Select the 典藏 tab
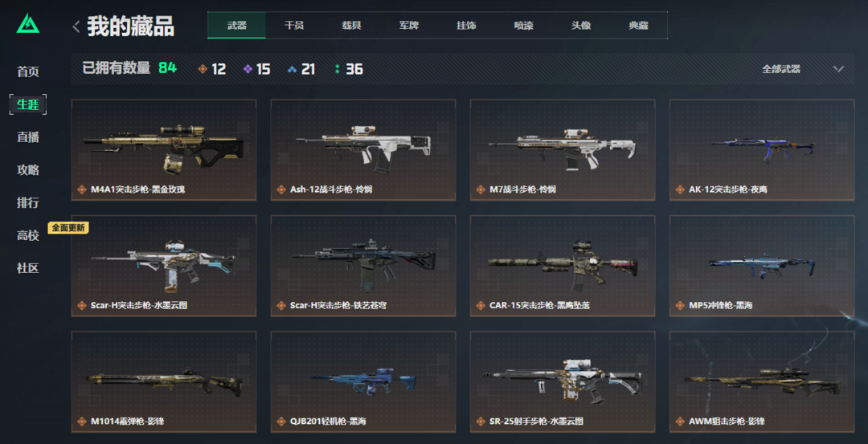 (x=638, y=26)
